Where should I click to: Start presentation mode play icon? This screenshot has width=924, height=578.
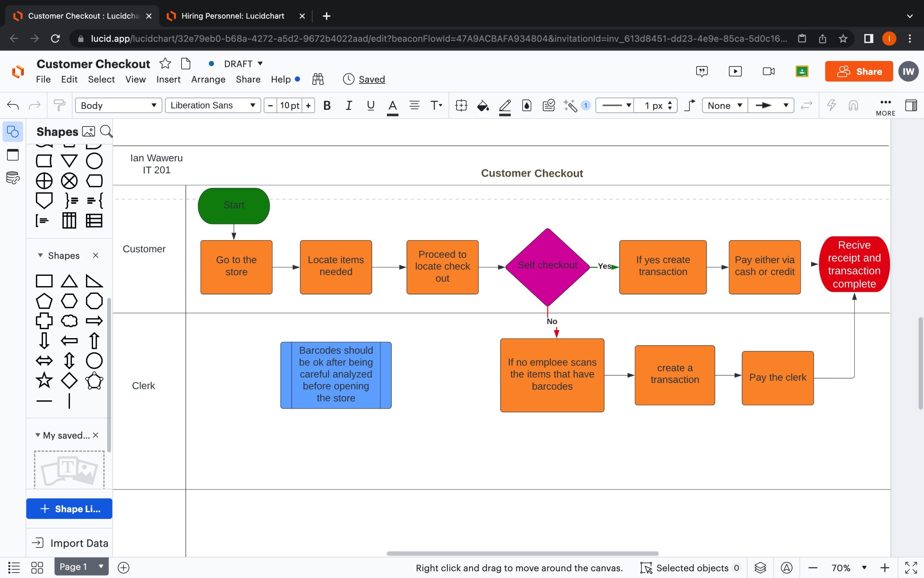[x=735, y=72]
